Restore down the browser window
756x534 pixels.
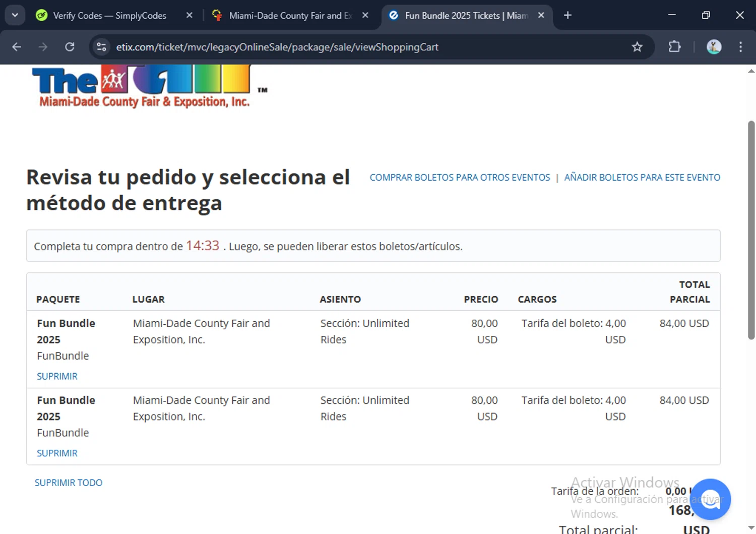[706, 15]
